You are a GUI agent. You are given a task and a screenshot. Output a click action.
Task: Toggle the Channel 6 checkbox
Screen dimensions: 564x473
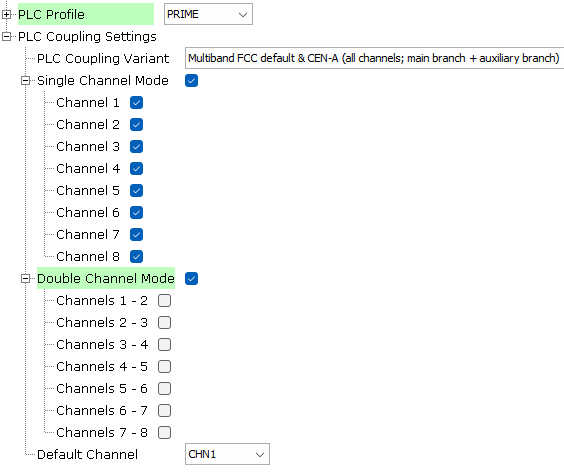pyautogui.click(x=136, y=213)
